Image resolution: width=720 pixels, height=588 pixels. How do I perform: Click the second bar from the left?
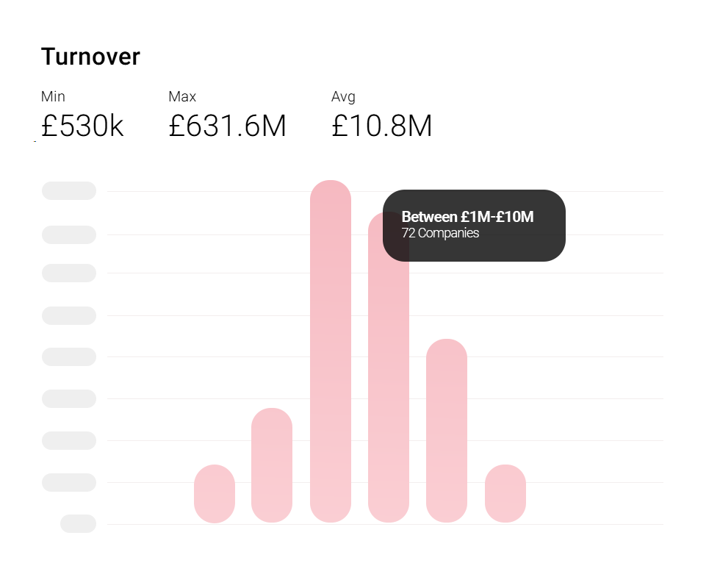272,465
